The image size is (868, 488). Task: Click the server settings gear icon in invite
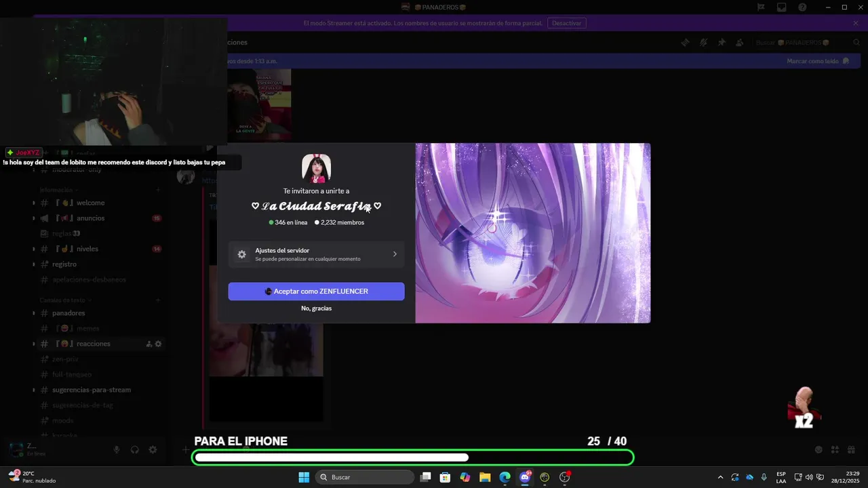(241, 254)
